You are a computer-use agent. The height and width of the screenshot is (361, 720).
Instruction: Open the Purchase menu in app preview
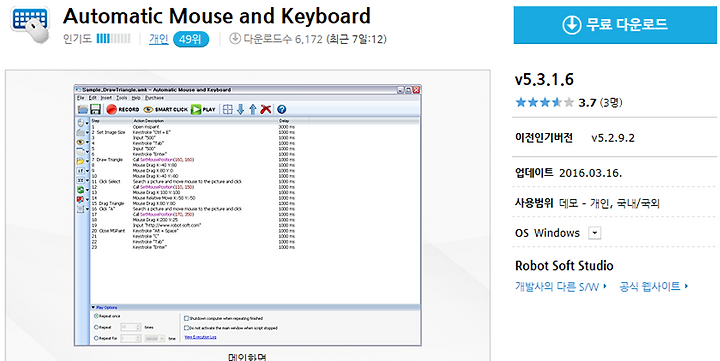154,98
